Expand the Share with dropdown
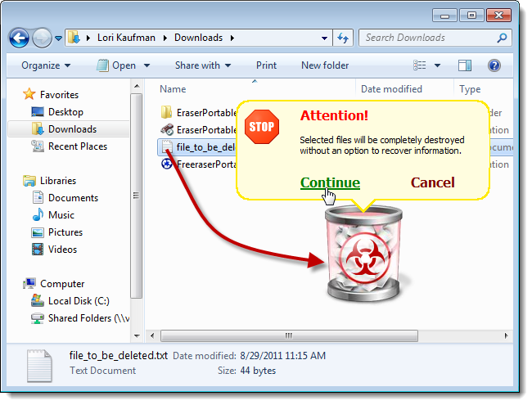 click(x=202, y=65)
